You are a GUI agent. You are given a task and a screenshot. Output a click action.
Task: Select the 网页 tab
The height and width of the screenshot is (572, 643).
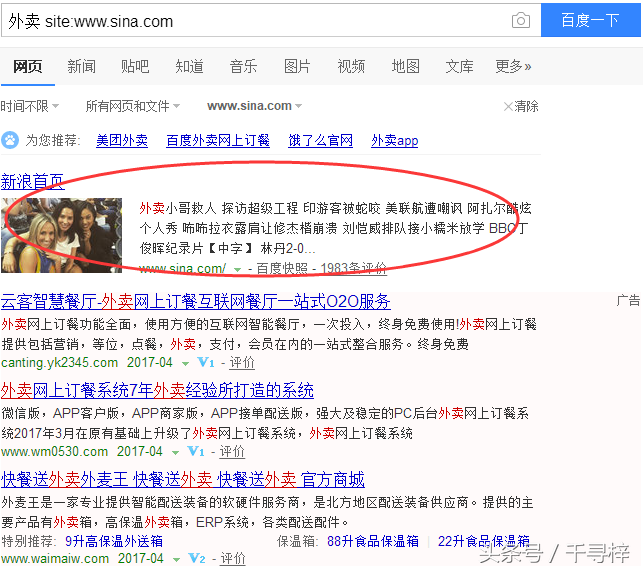[27, 66]
